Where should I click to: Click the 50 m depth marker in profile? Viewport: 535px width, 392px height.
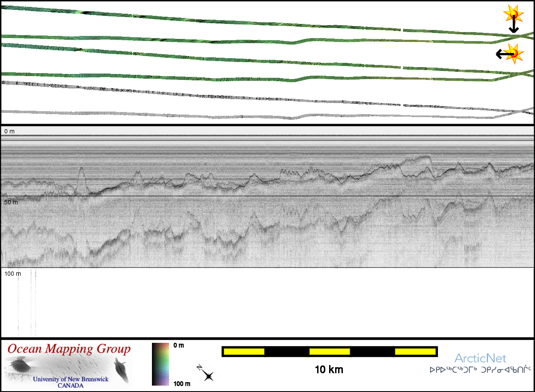[x=11, y=202]
